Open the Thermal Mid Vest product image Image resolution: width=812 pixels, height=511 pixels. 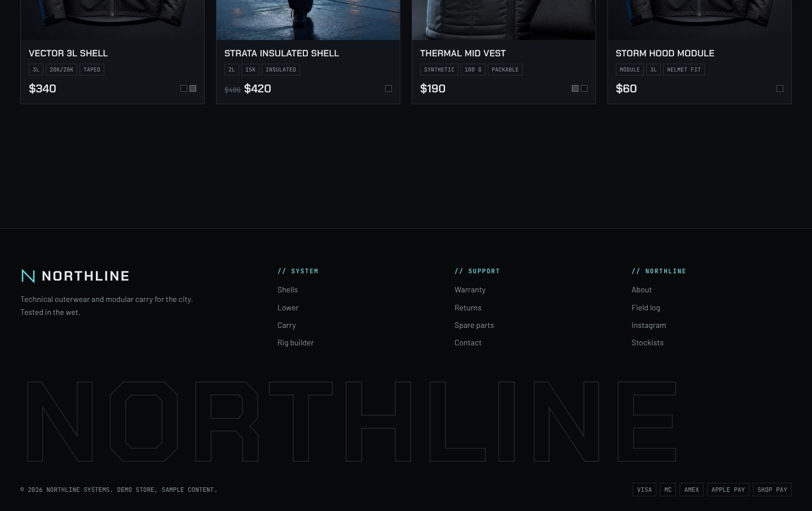click(504, 20)
